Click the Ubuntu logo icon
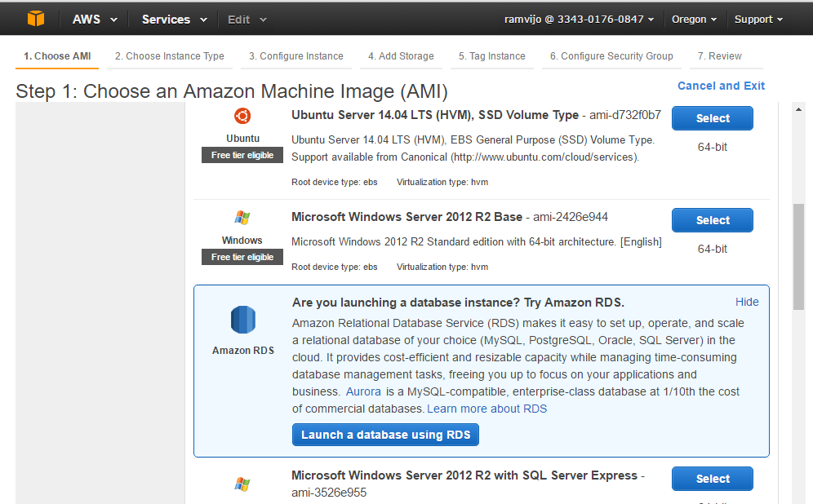Viewport: 813px width, 504px height. tap(242, 116)
